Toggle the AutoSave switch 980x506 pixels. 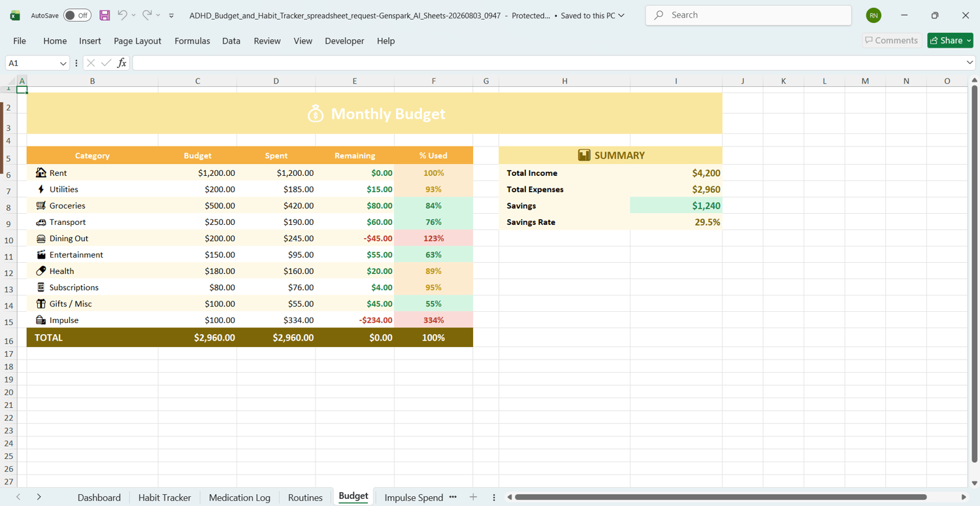click(x=77, y=15)
